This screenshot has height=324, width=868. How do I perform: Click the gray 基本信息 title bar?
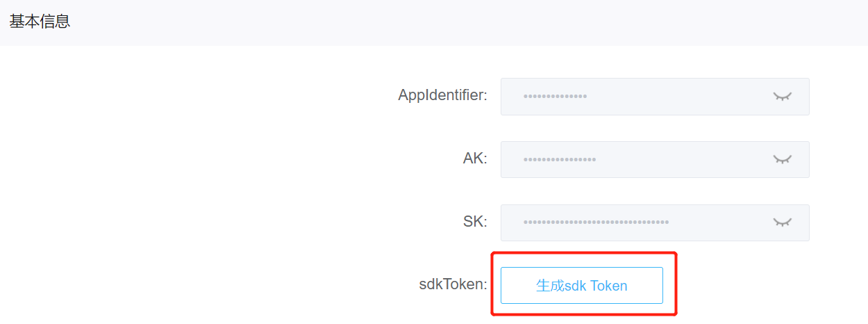pyautogui.click(x=434, y=22)
